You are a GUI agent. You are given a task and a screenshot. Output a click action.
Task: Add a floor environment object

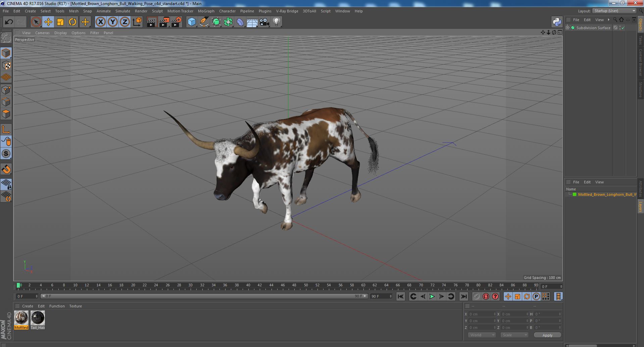[x=252, y=22]
